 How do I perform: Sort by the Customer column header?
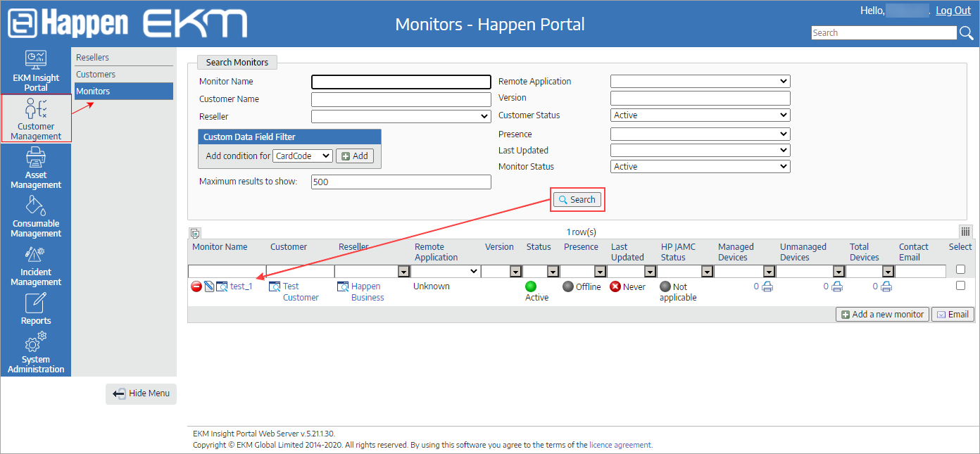point(289,247)
